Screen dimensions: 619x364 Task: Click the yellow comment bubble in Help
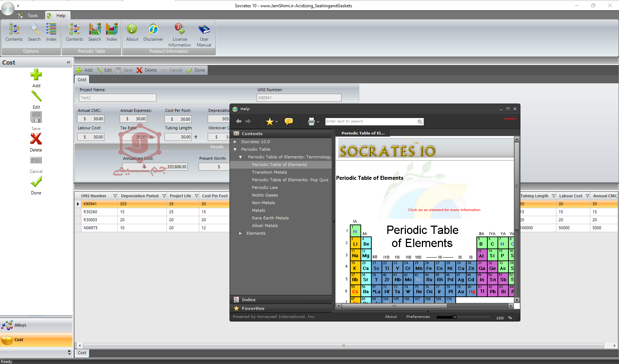289,121
